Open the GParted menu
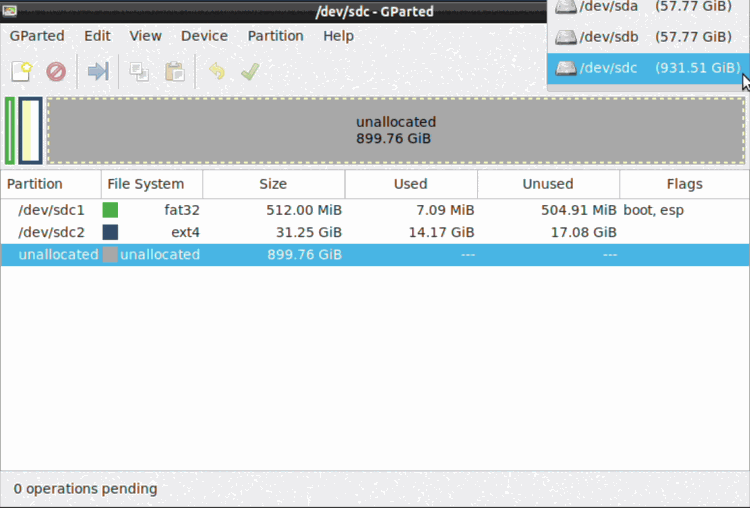The image size is (750, 508). 37,36
